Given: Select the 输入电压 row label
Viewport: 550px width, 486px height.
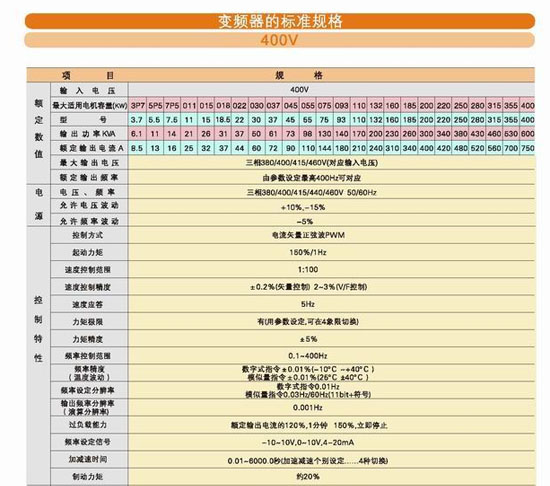Looking at the screenshot, I should point(89,90).
